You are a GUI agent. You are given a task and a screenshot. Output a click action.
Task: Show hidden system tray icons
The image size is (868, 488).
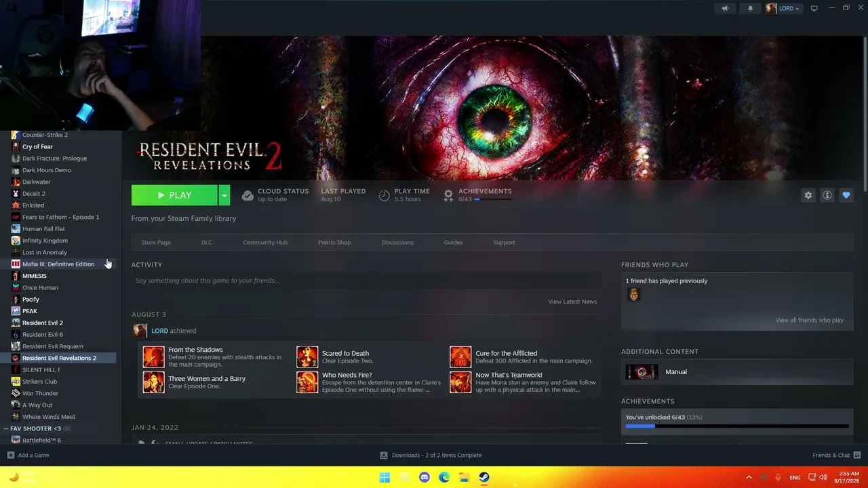[749, 477]
